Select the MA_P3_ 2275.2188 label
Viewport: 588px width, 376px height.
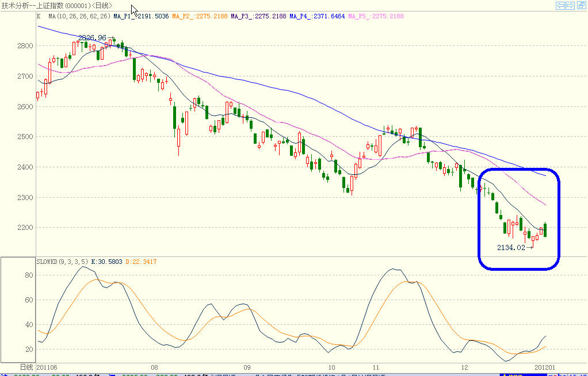(258, 16)
